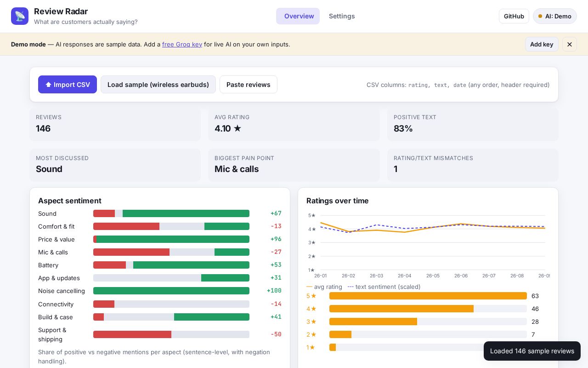Load sample wireless earbuds reviews
The height and width of the screenshot is (368, 588).
click(158, 85)
